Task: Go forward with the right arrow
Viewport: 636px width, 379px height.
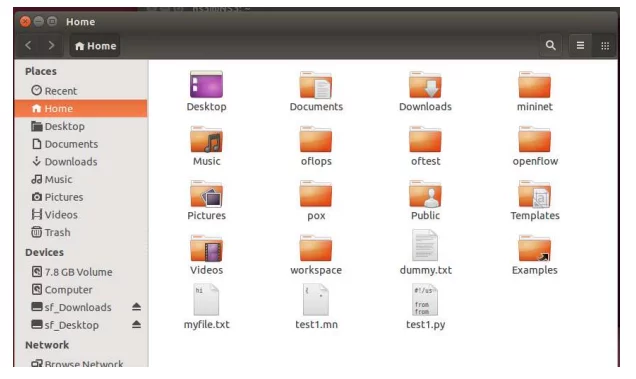Action: pyautogui.click(x=51, y=45)
